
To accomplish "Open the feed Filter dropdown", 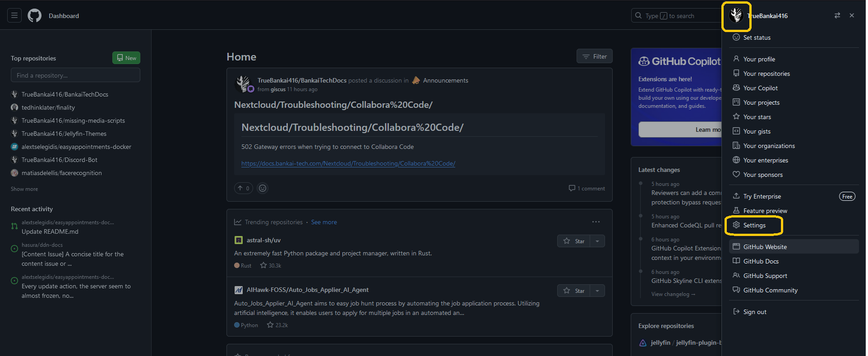I will tap(595, 56).
